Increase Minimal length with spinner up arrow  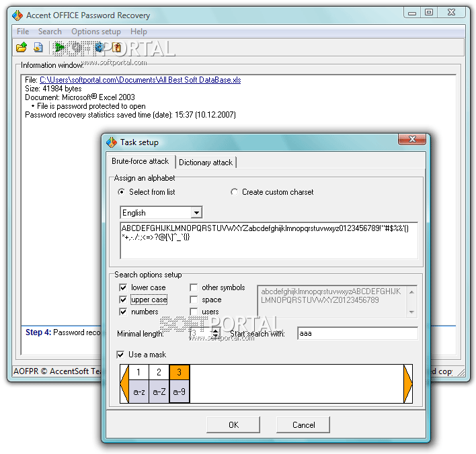pos(216,330)
